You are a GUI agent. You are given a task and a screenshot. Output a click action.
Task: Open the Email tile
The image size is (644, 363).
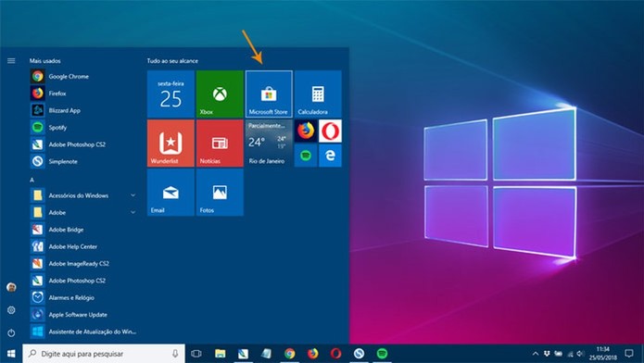tap(170, 193)
